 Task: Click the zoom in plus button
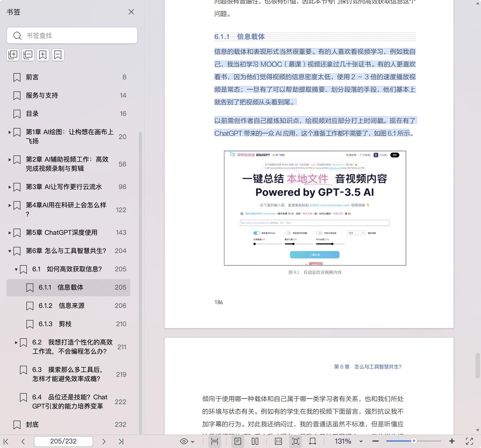[x=452, y=441]
